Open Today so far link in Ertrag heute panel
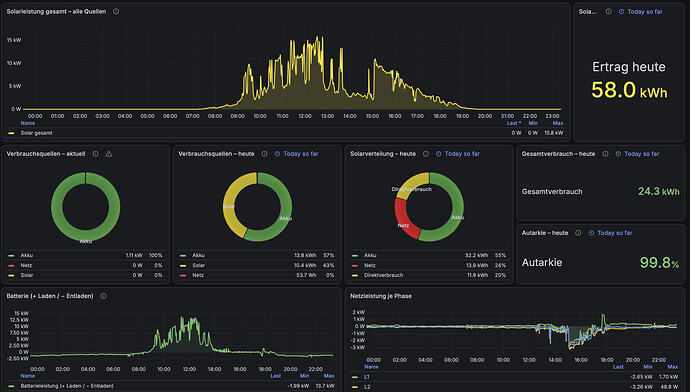 coord(645,11)
